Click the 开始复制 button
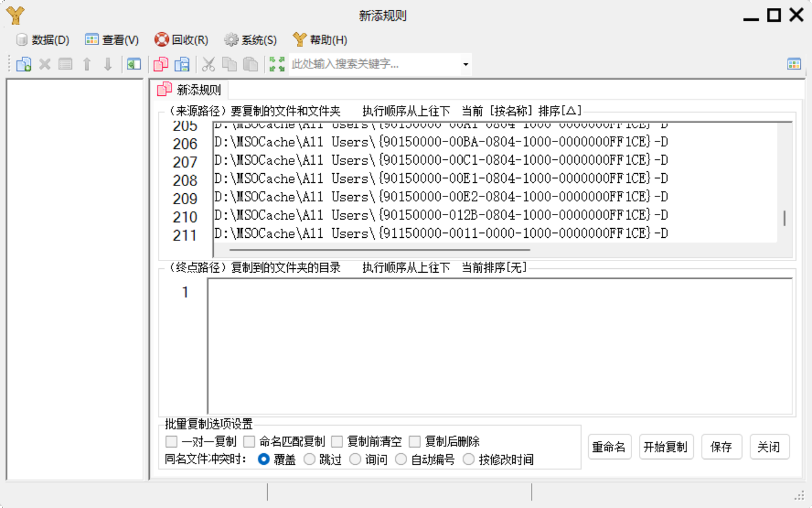812x508 pixels. (666, 447)
